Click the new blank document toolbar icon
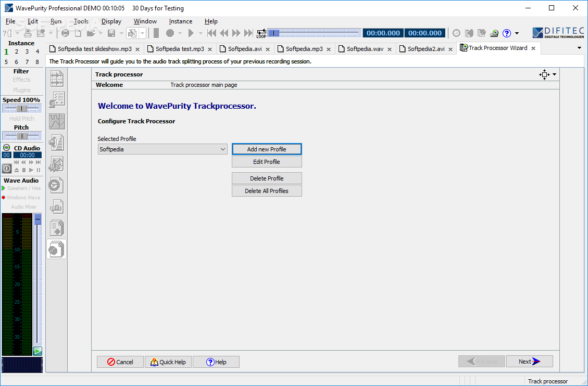The height and width of the screenshot is (386, 588). pos(78,33)
